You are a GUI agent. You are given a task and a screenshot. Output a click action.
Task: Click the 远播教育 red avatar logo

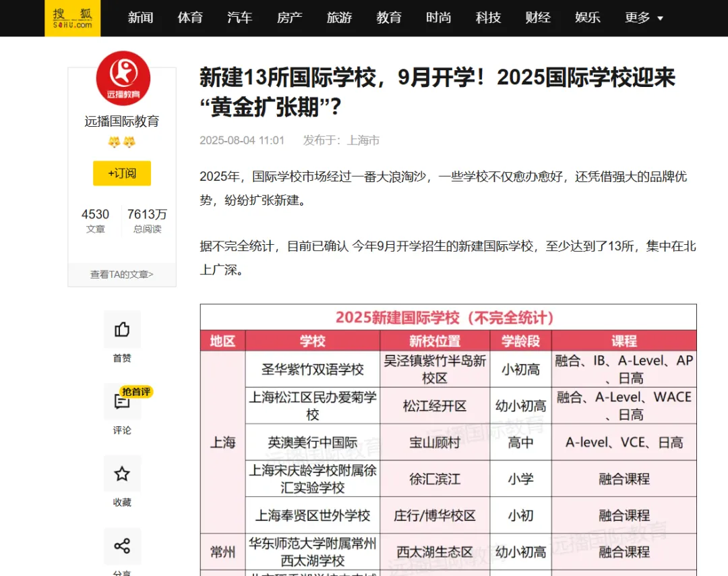pyautogui.click(x=123, y=78)
